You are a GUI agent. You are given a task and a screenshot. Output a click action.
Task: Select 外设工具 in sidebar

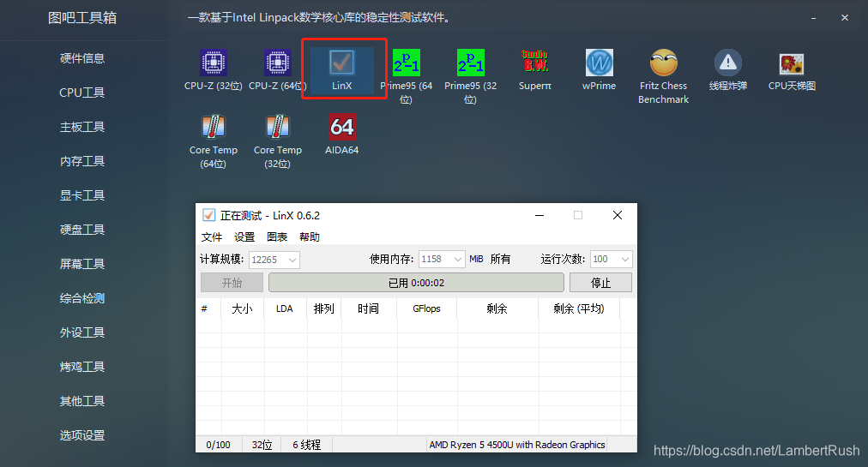(82, 332)
